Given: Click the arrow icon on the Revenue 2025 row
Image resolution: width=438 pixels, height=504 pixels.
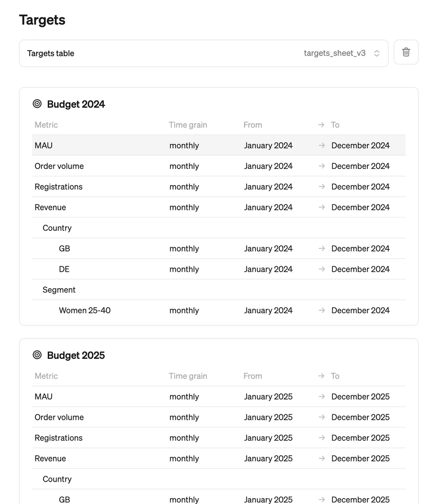Looking at the screenshot, I should click(x=320, y=458).
